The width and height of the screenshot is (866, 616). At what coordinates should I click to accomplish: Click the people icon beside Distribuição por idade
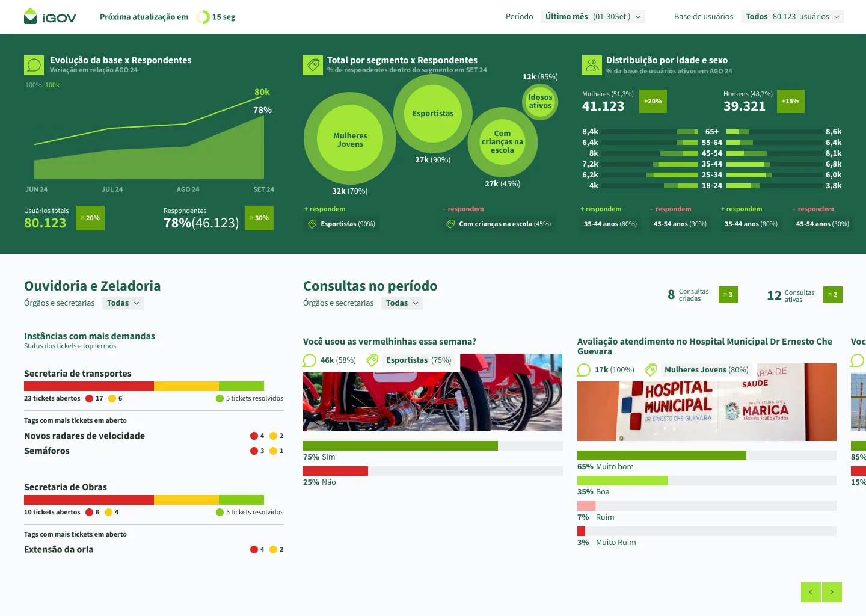[592, 65]
